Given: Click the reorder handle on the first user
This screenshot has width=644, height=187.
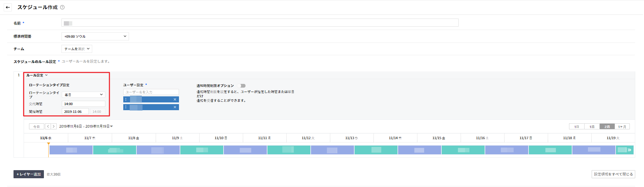Looking at the screenshot, I should tap(126, 99).
